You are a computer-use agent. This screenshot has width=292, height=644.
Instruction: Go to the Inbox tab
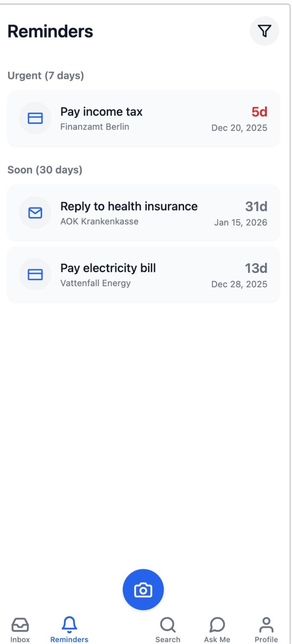tap(20, 630)
